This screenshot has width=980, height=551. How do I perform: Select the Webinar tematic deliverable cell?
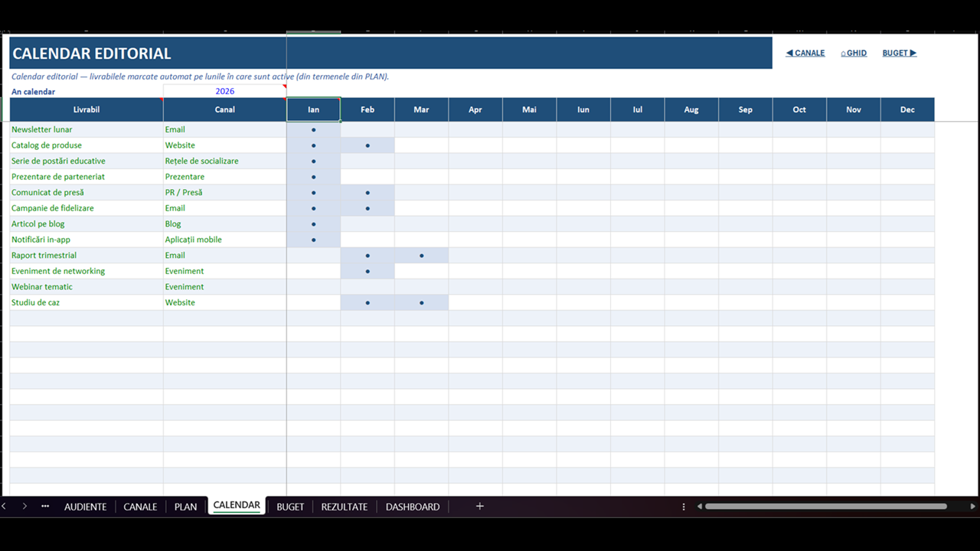point(87,287)
